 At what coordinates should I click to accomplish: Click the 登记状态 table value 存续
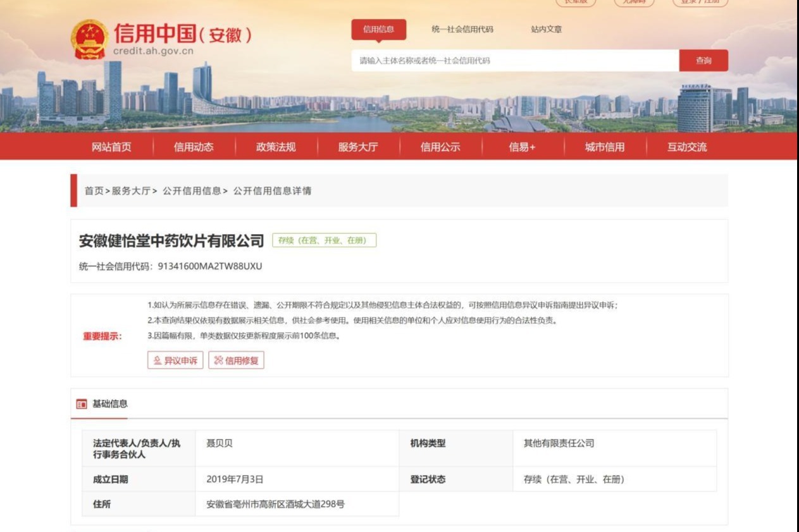click(574, 479)
